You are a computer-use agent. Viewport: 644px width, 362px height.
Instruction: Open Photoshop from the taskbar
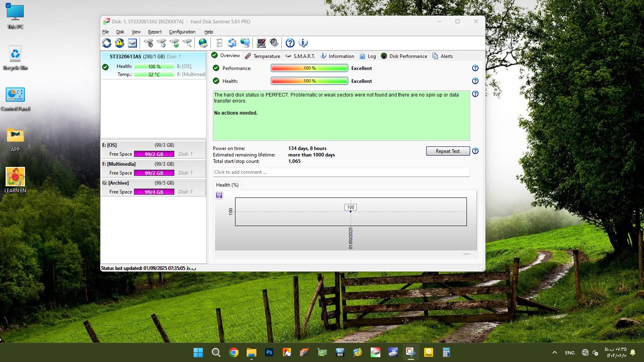coord(269,352)
